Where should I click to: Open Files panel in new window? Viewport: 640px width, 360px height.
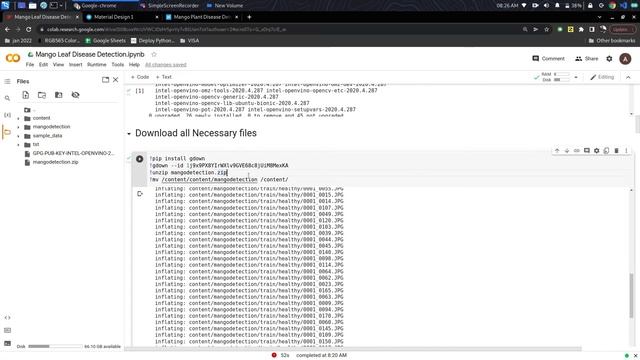click(x=105, y=80)
